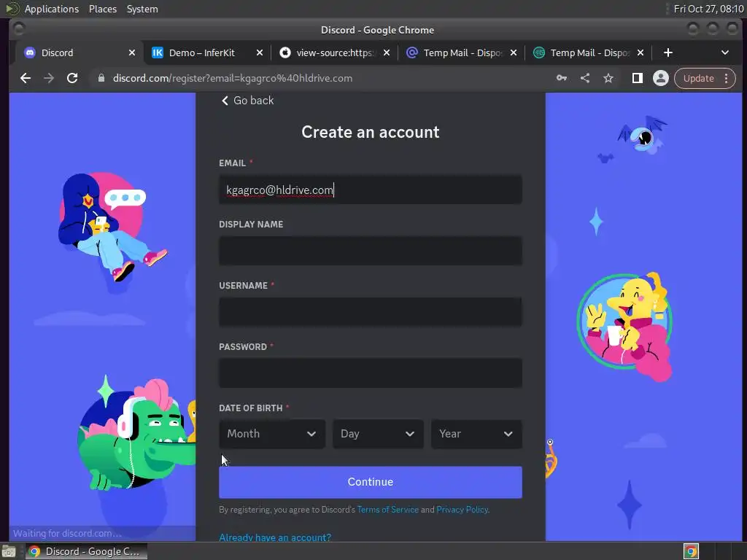
Task: Click the browser back arrow
Action: click(x=26, y=78)
